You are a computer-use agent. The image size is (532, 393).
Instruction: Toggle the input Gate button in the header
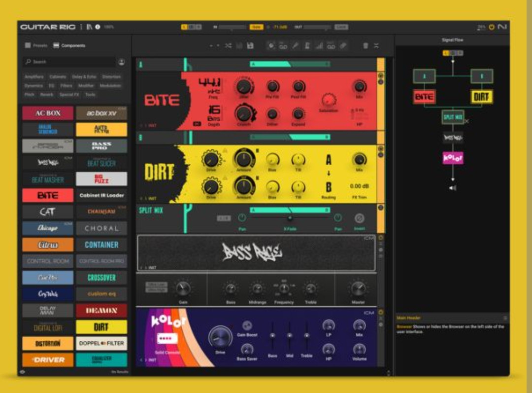(256, 27)
